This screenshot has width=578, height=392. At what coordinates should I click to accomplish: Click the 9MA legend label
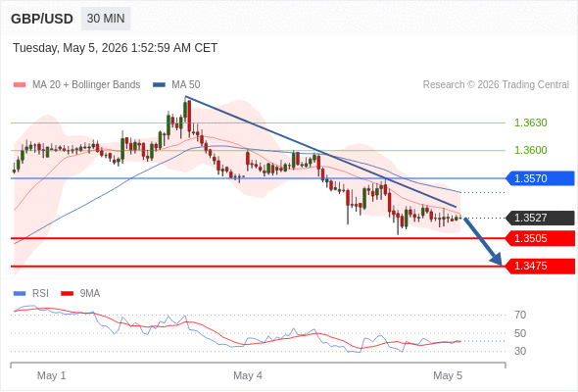90,294
